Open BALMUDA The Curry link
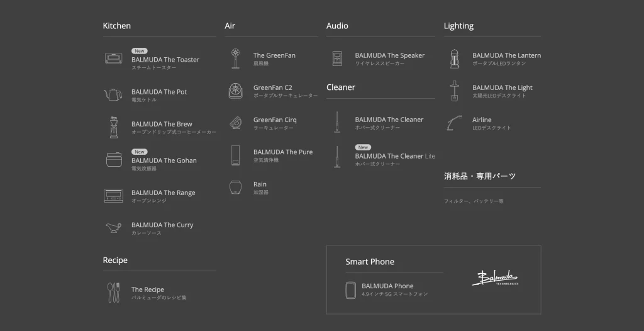 click(x=162, y=225)
